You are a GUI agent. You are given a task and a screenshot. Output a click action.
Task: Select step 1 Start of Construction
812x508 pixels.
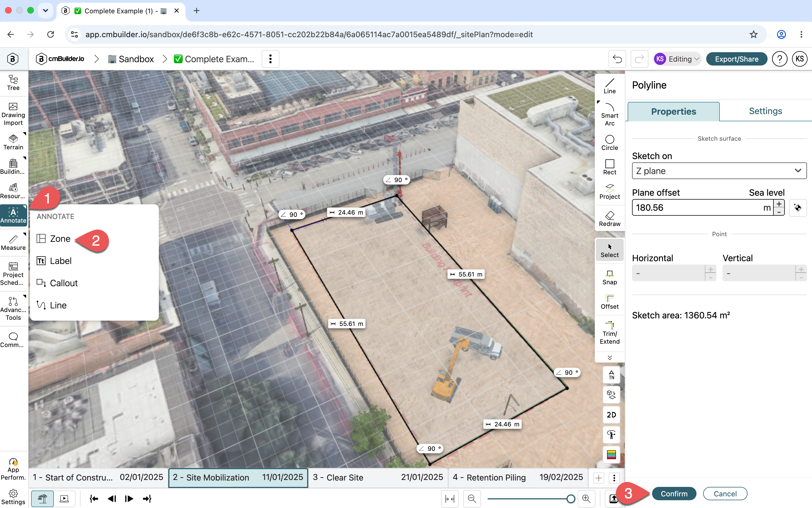point(98,477)
